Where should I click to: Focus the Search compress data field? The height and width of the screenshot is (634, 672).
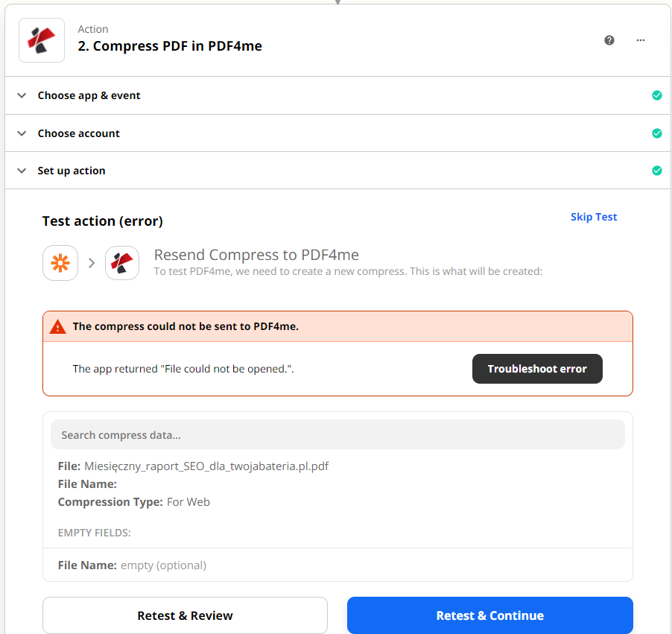pyautogui.click(x=337, y=434)
